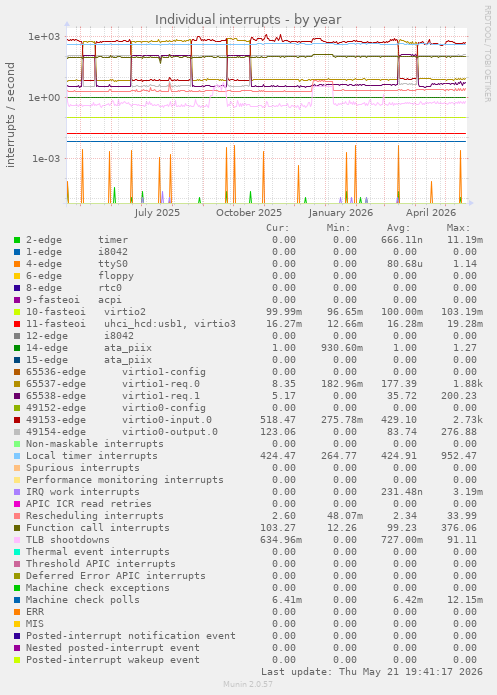Click the light blue Local timer interrupts swatch
Image resolution: width=497 pixels, height=695 pixels.
tap(17, 456)
